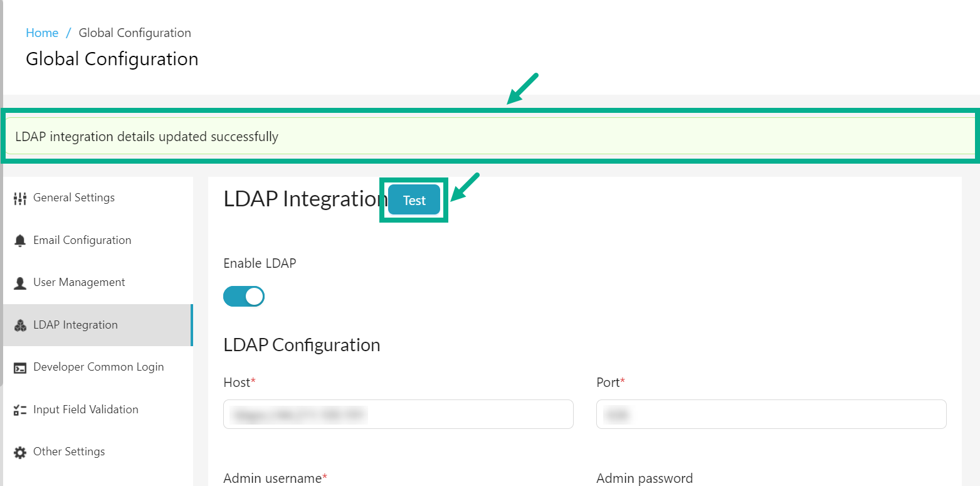Viewport: 980px width, 486px height.
Task: Click the bell icon beside Email Configuration
Action: pyautogui.click(x=21, y=240)
